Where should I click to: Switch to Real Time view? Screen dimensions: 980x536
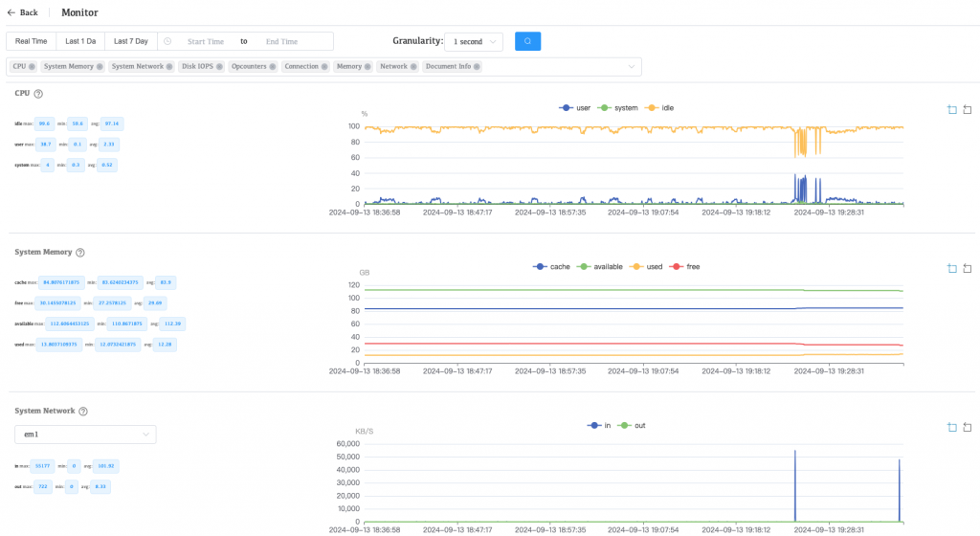[31, 41]
